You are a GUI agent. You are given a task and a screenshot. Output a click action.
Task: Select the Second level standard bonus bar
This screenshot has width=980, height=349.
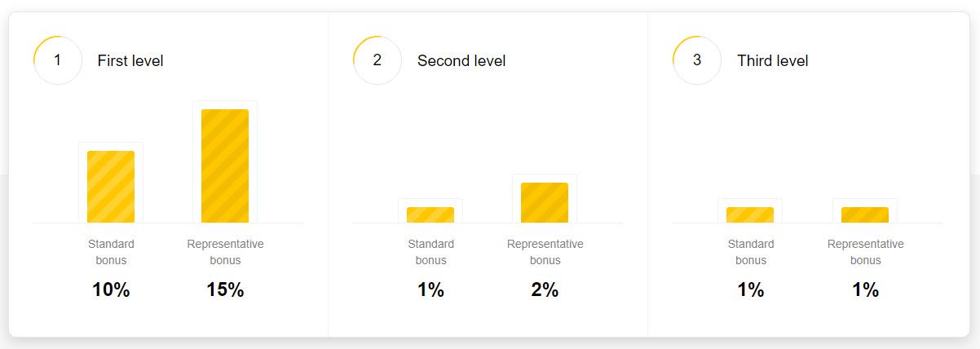tap(430, 214)
